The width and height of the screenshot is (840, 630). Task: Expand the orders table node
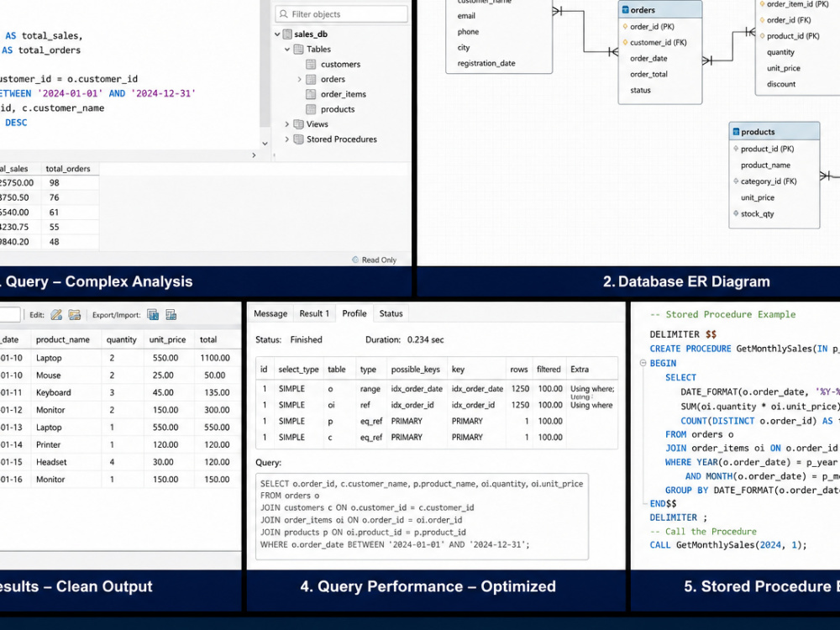click(300, 79)
